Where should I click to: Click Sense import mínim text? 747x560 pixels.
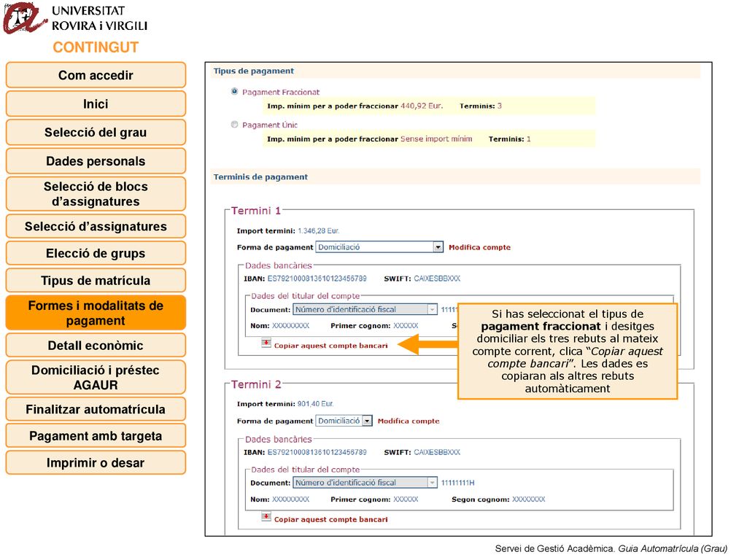click(436, 139)
